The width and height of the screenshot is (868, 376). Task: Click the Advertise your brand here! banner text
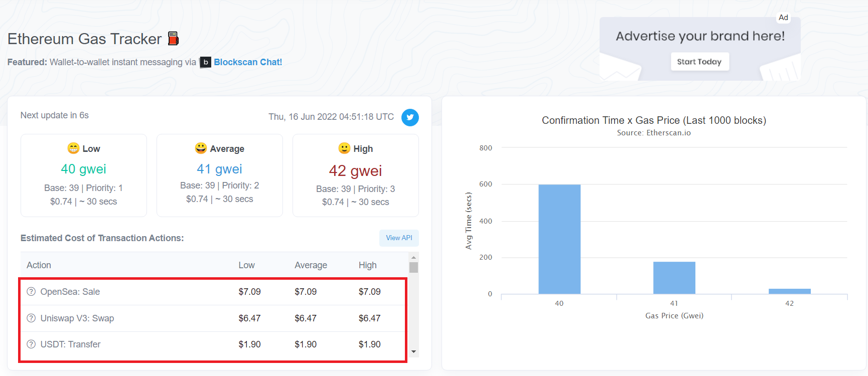[700, 36]
